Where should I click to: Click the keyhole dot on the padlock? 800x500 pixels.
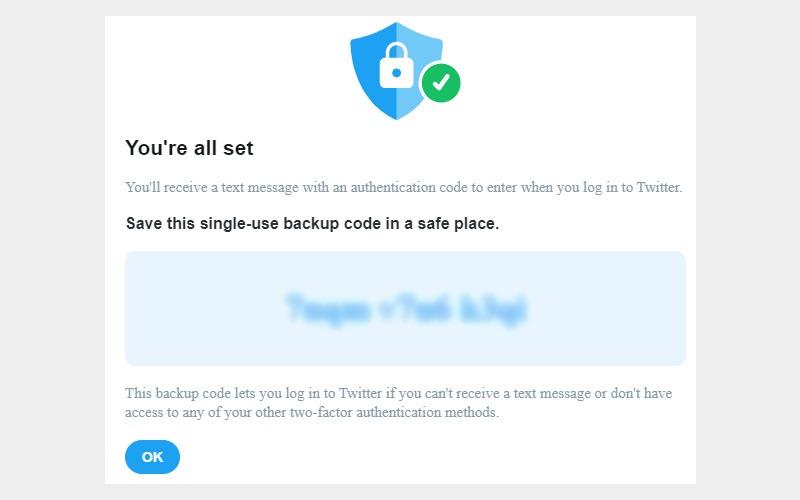(x=397, y=73)
